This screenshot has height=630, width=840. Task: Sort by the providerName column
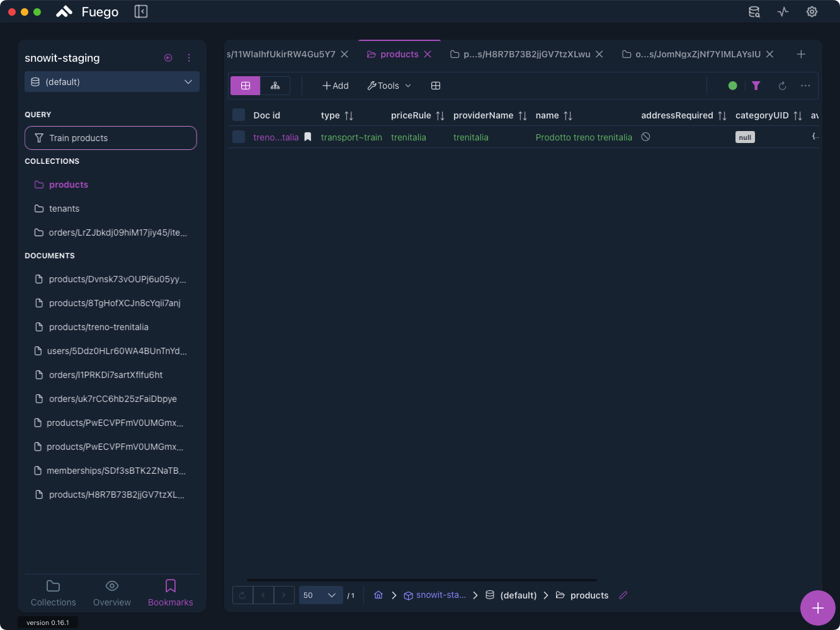point(523,115)
